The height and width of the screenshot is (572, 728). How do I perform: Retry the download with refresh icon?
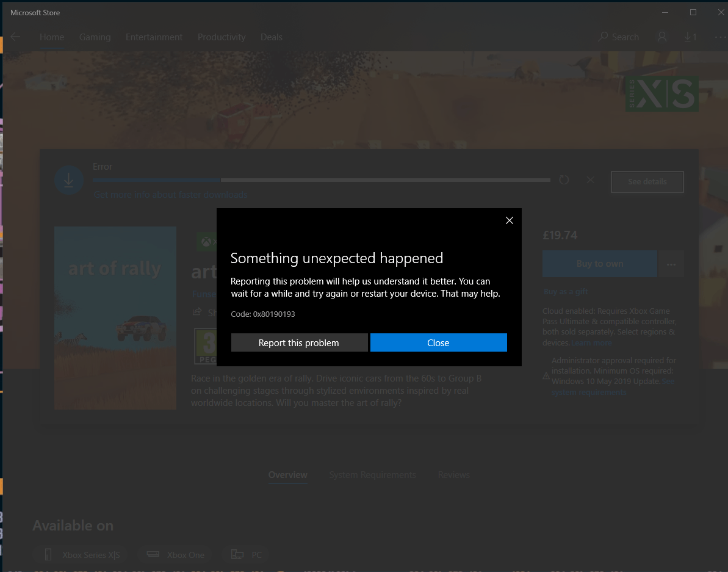click(564, 179)
